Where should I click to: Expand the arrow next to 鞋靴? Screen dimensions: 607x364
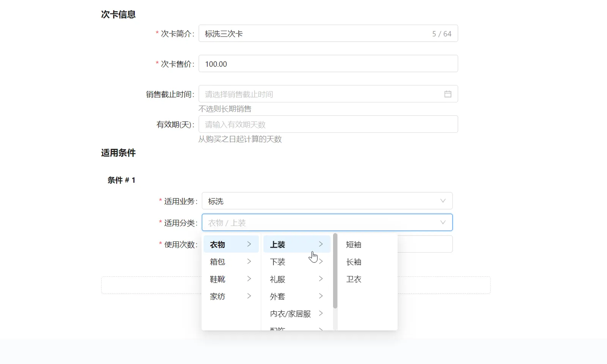249,279
